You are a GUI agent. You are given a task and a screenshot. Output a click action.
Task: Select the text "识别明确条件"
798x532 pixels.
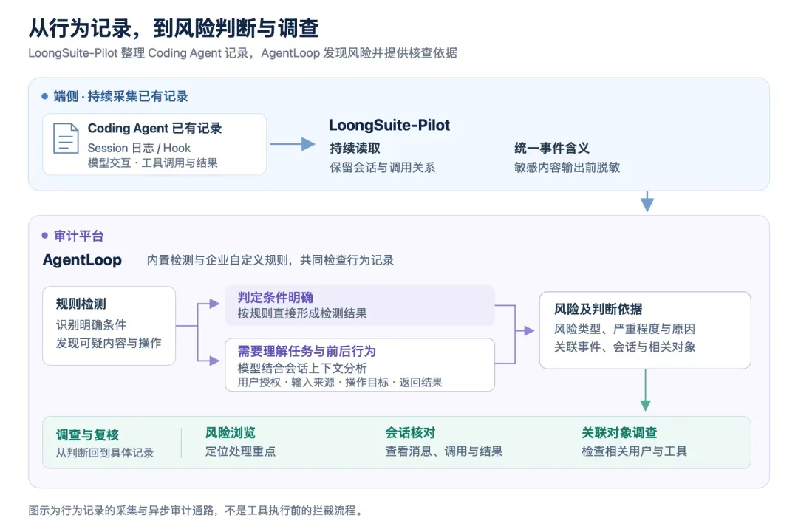(91, 325)
